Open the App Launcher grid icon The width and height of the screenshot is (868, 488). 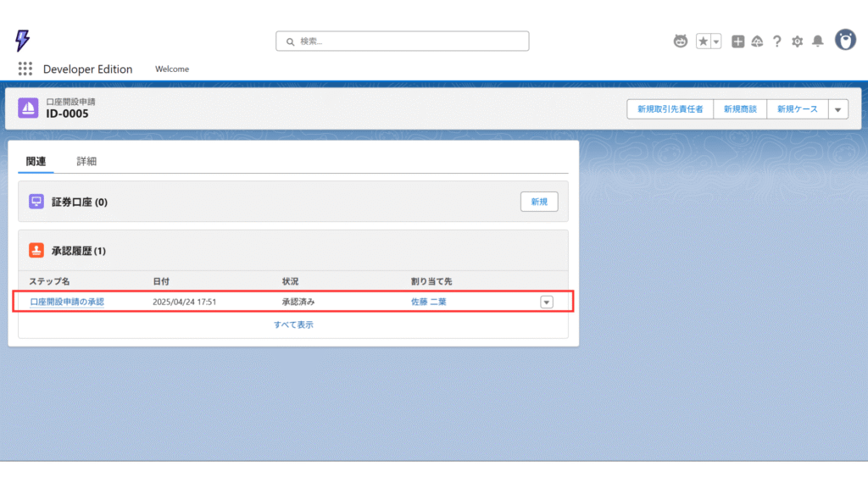tap(25, 69)
